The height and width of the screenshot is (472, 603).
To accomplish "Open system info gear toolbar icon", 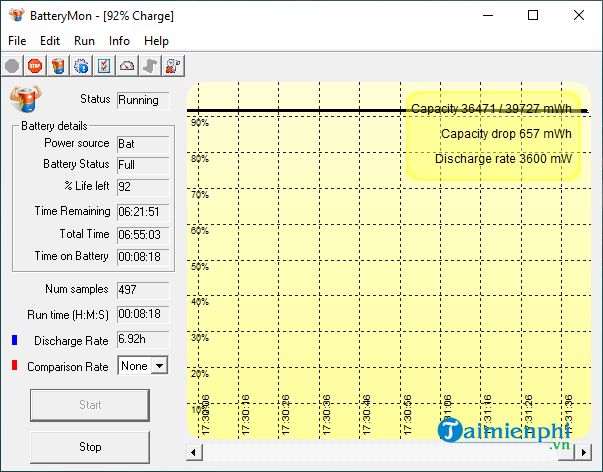I will coord(81,66).
